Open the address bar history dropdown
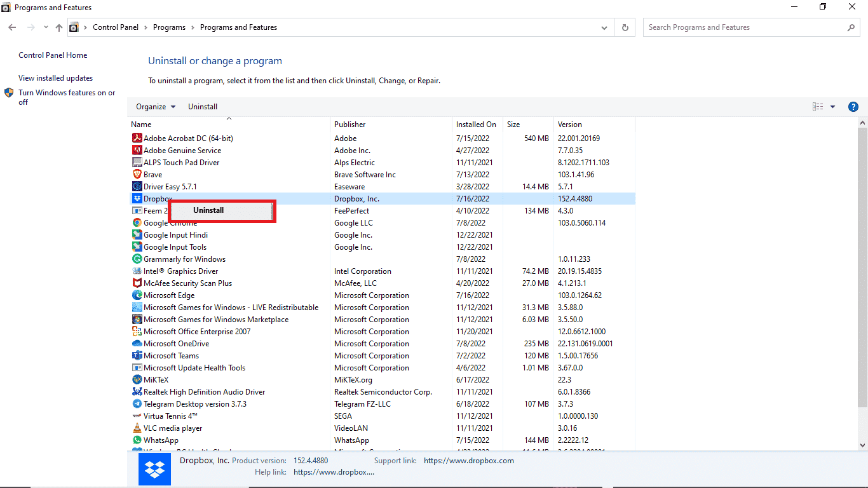 [604, 27]
